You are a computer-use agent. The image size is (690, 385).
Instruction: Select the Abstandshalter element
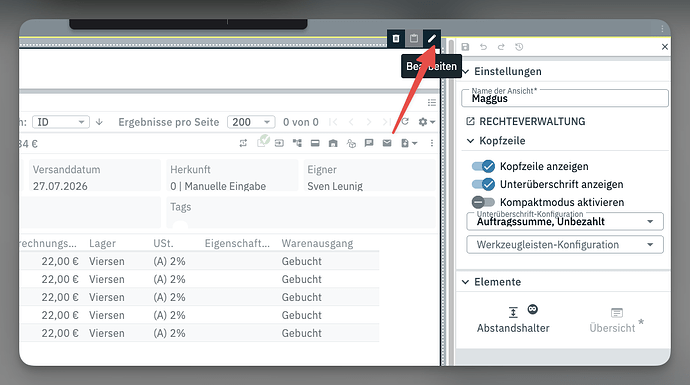(513, 319)
